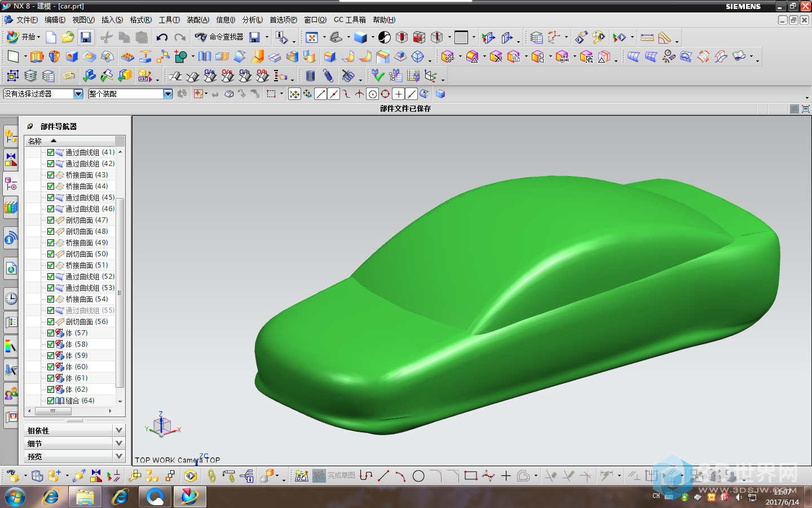
Task: Click the Part Navigator sidebar icon
Action: click(x=11, y=183)
